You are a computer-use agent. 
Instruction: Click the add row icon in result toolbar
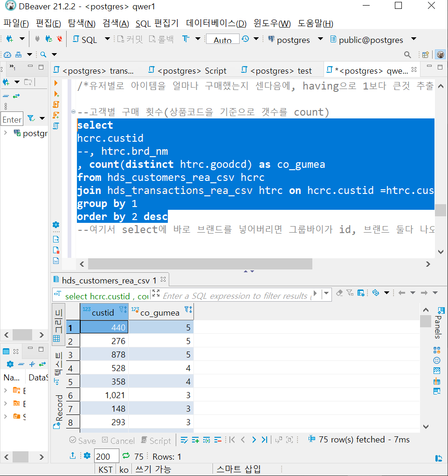195,440
